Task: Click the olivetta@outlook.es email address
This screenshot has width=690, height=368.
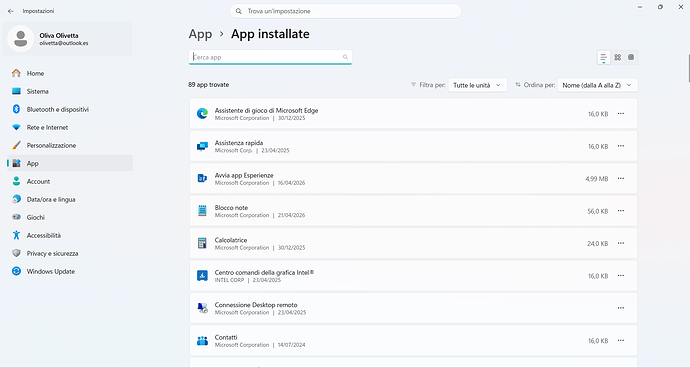Action: point(64,43)
